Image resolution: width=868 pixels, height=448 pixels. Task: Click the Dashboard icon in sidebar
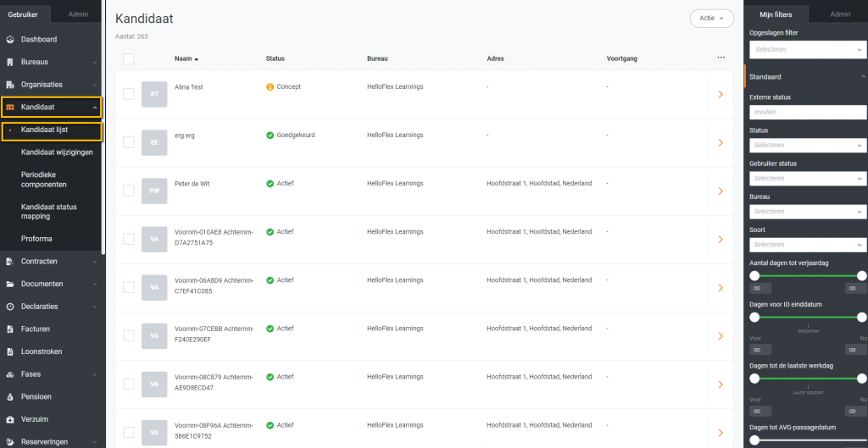tap(10, 40)
